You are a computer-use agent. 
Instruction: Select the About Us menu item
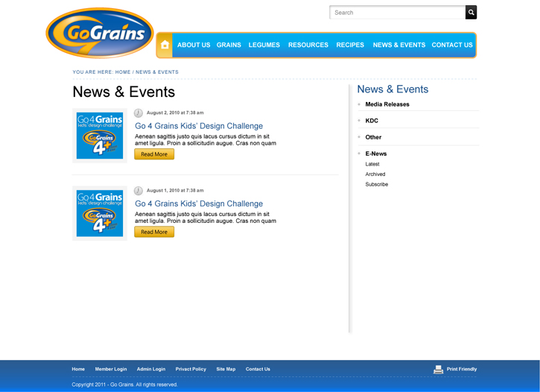pyautogui.click(x=194, y=45)
